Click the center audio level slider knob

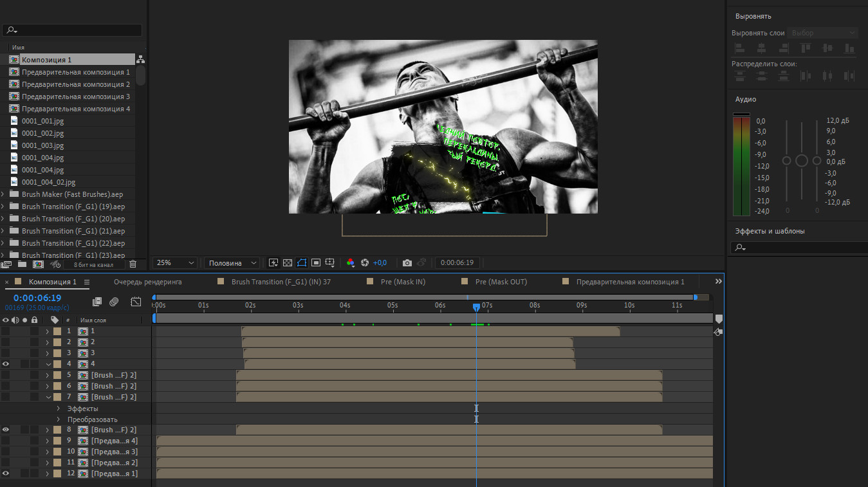point(801,161)
